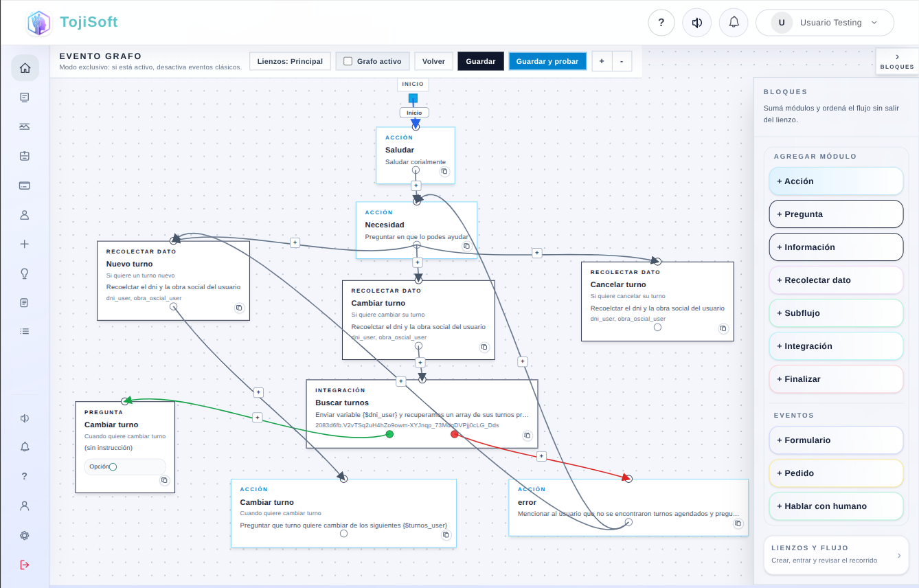The image size is (919, 588).
Task: Open the Usuario Testing dropdown
Action: [825, 23]
